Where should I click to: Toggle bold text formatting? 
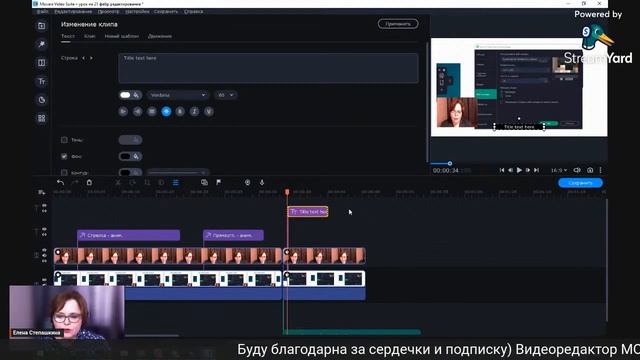(180, 111)
